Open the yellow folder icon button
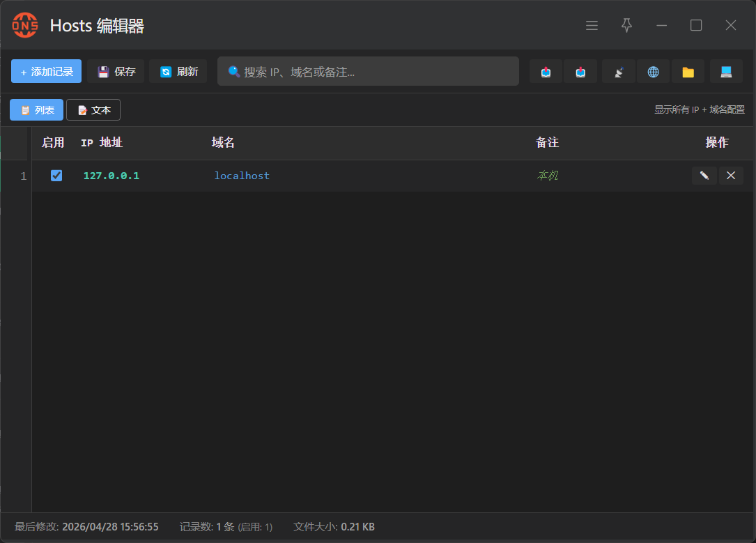 [688, 72]
